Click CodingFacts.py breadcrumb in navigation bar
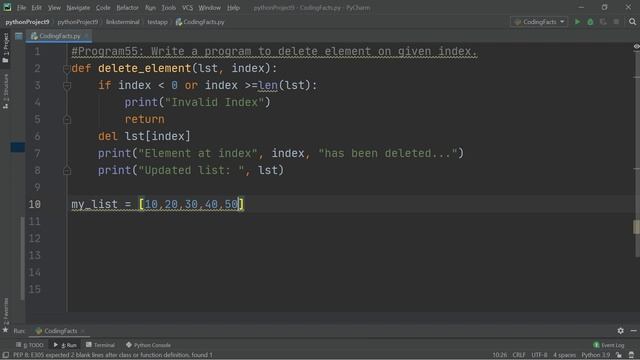This screenshot has width=640, height=360. tap(200, 22)
